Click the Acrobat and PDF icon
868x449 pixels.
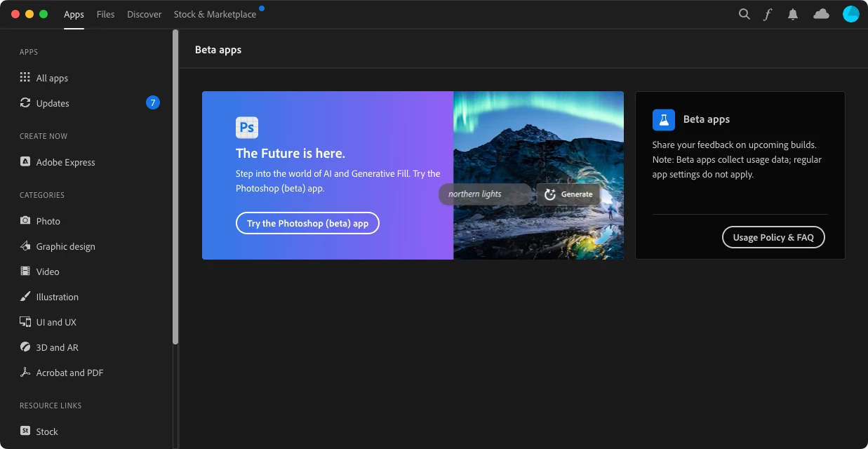[25, 372]
